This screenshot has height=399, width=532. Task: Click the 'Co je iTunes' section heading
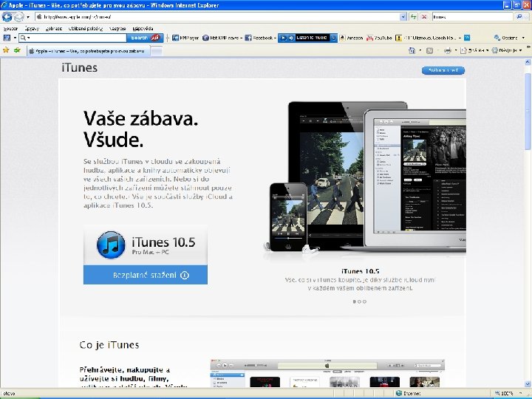pos(109,345)
